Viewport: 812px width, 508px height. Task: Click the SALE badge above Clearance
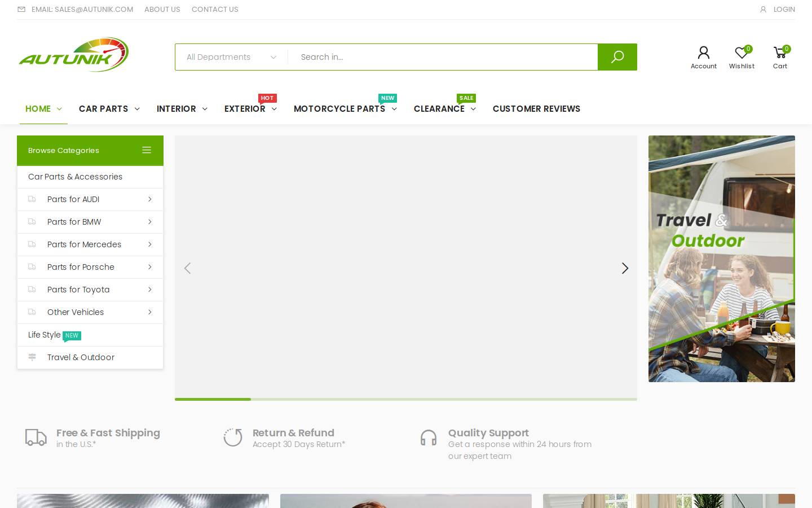pos(466,98)
